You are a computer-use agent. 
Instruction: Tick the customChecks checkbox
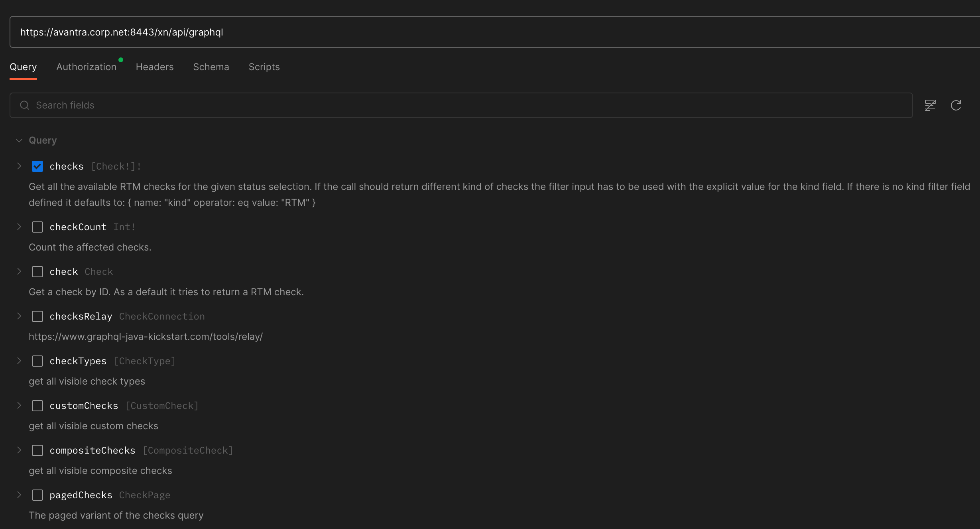(x=37, y=406)
